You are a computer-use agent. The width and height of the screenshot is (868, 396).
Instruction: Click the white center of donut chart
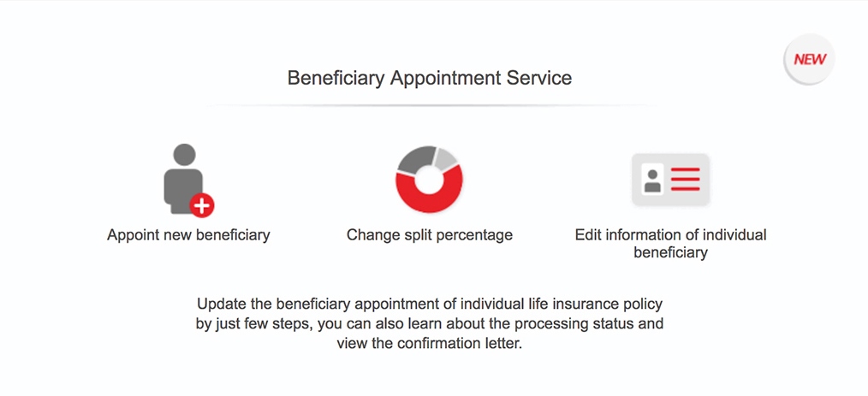pyautogui.click(x=428, y=180)
